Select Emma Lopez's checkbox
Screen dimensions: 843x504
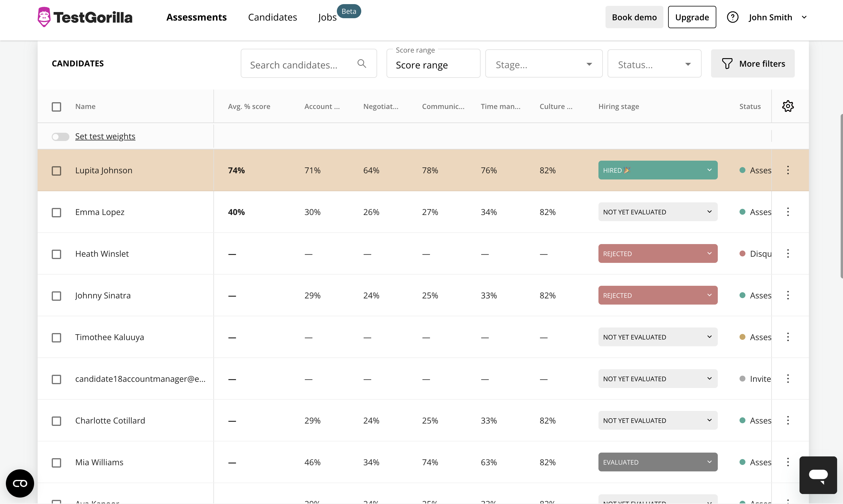click(x=56, y=212)
